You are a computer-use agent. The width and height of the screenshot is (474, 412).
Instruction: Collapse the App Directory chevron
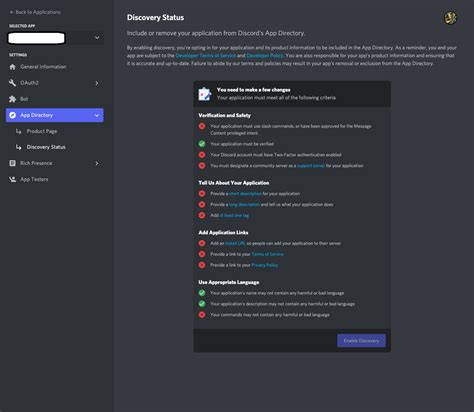pyautogui.click(x=97, y=115)
